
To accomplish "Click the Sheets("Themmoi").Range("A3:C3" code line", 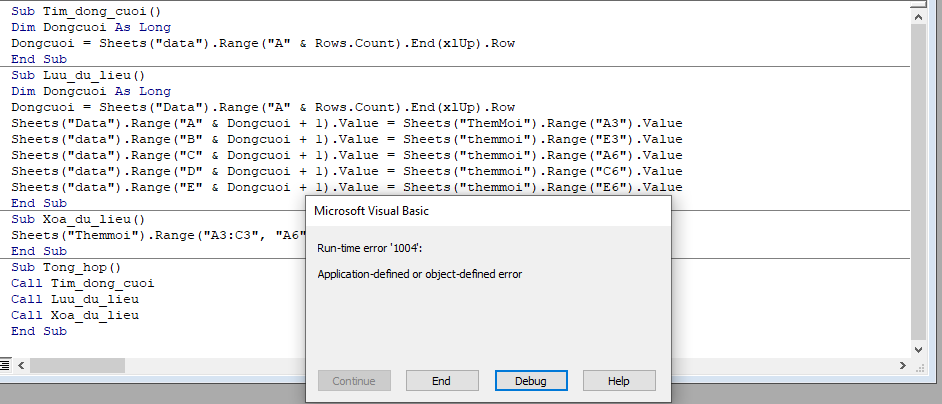I will tap(159, 235).
